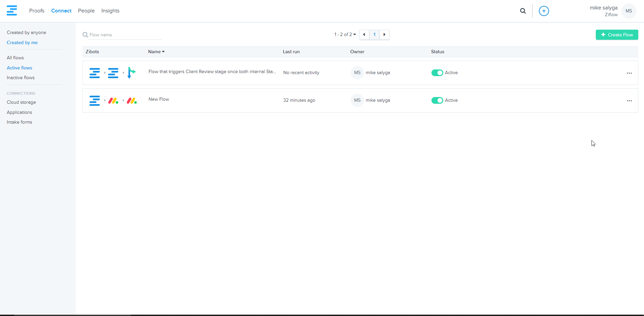Open Cloud storage connections link
The width and height of the screenshot is (644, 316).
tap(21, 102)
